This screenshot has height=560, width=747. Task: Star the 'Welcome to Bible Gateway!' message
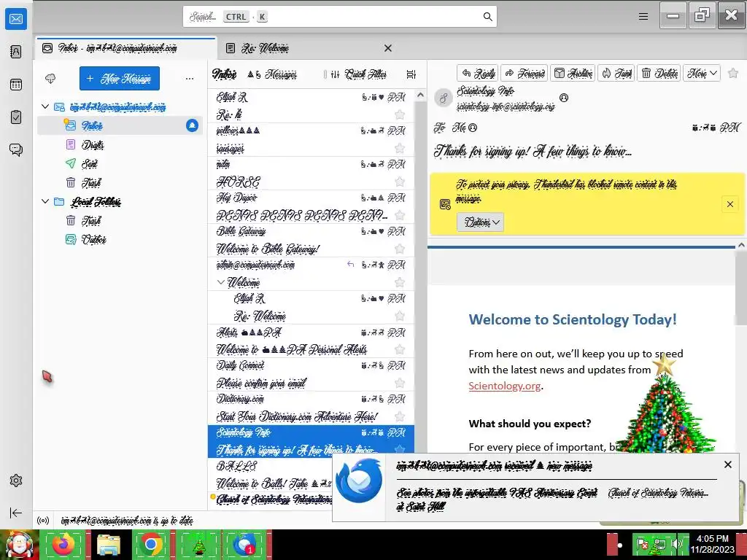[400, 249]
